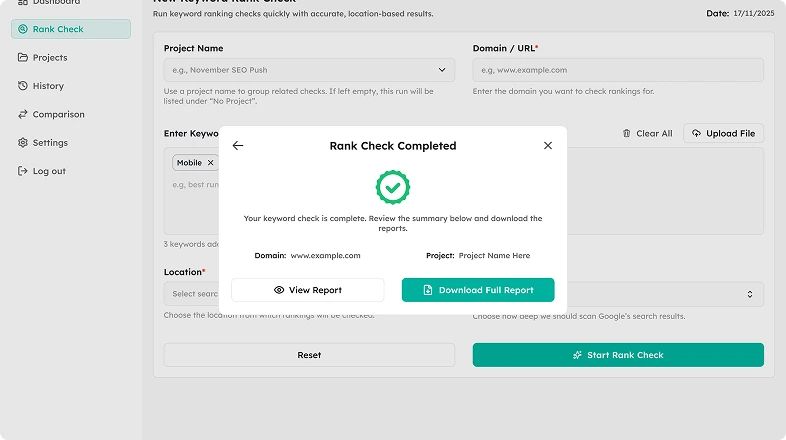
Task: Expand the search depth selector
Action: 750,294
